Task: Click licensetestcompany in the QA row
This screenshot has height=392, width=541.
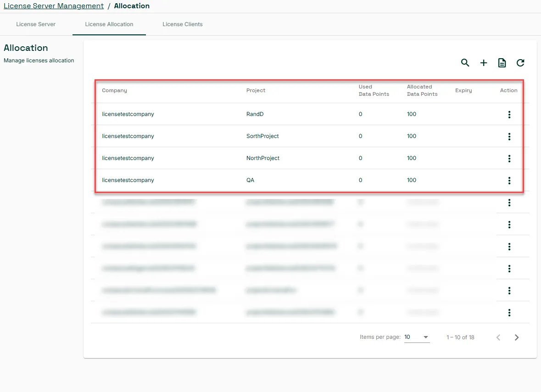Action: tap(128, 180)
